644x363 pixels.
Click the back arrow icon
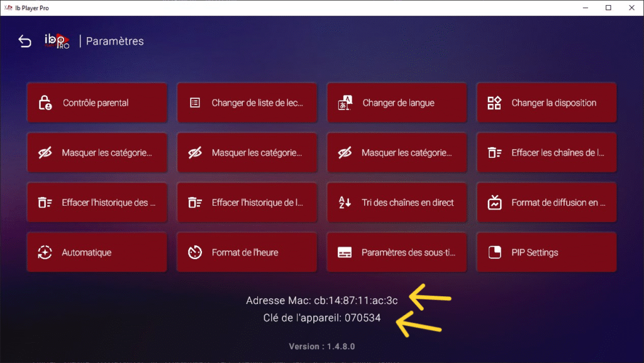tap(25, 42)
